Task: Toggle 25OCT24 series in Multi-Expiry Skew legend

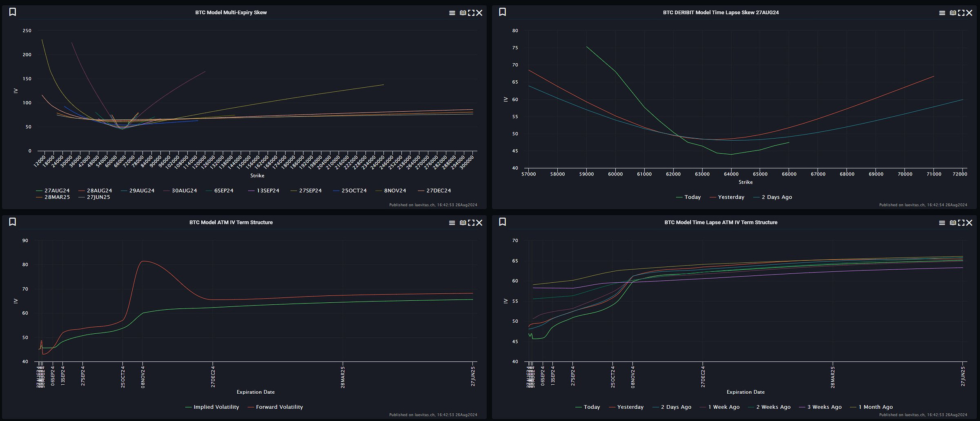Action: (x=350, y=191)
